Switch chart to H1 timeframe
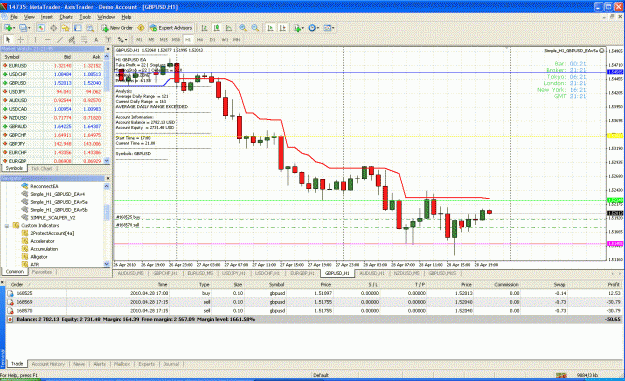This screenshot has width=625, height=381. click(188, 39)
